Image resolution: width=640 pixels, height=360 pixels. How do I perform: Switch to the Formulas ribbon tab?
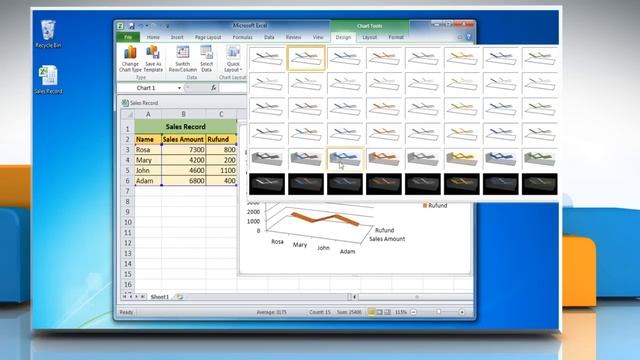pyautogui.click(x=242, y=37)
